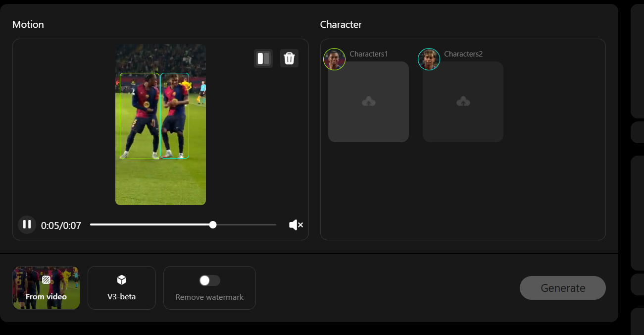Click the 0:05/0:07 time label

coord(61,225)
